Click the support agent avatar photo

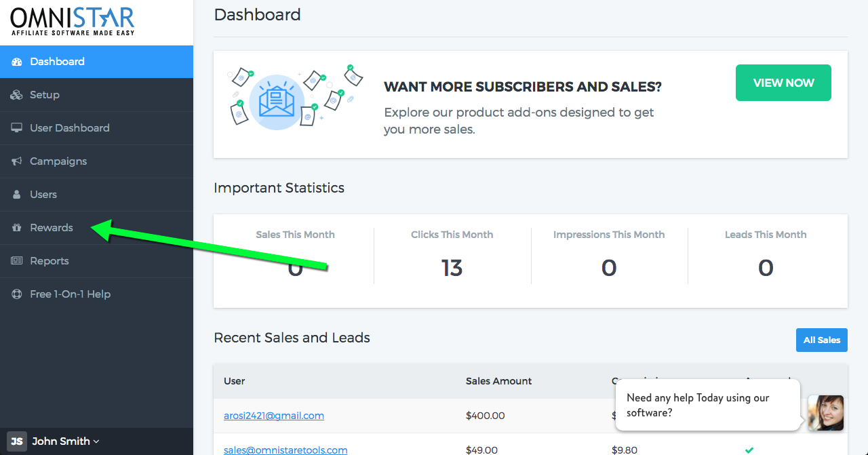coord(826,413)
